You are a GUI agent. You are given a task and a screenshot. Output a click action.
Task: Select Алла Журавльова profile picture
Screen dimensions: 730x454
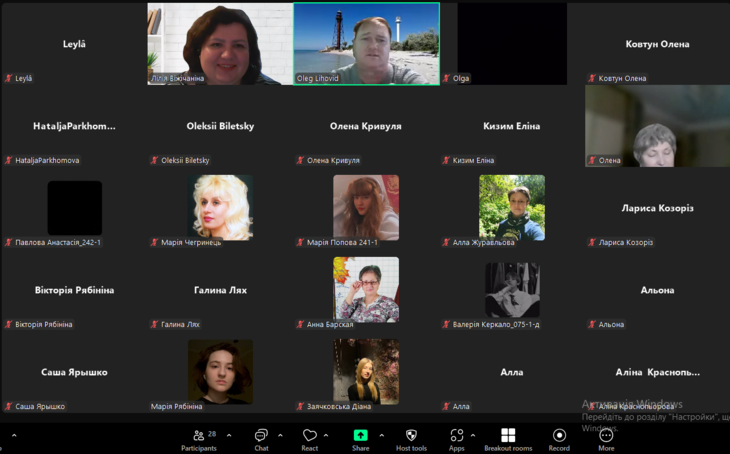(512, 207)
